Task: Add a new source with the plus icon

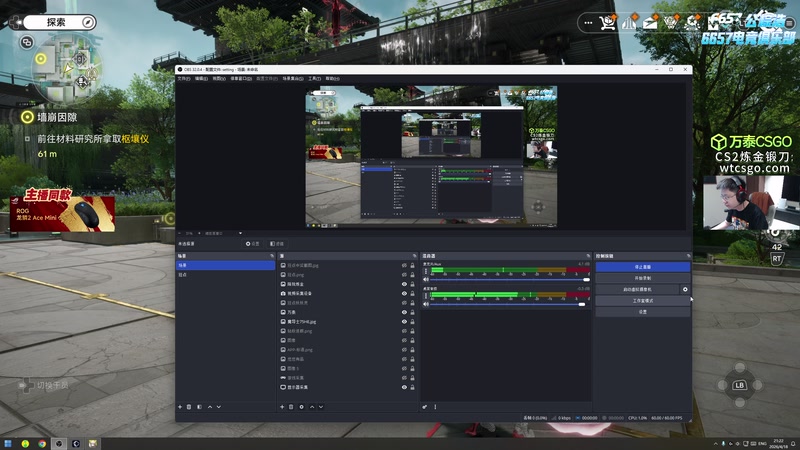Action: (282, 407)
